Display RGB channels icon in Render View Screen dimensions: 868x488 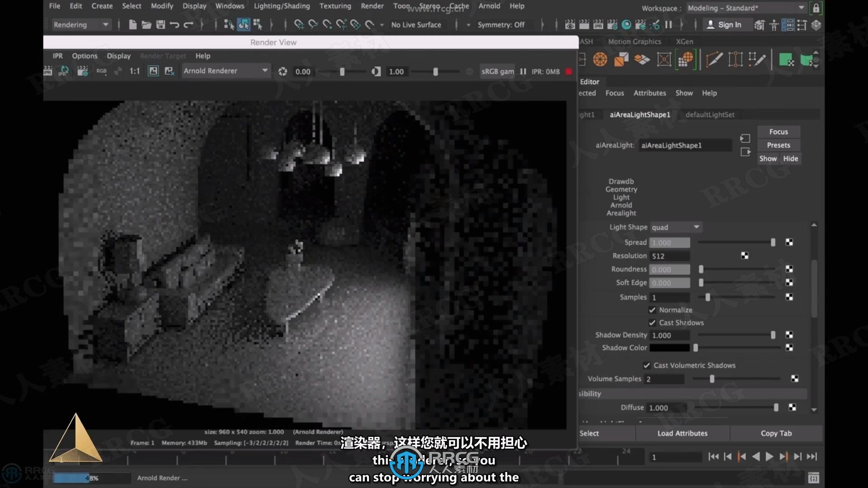coord(101,71)
